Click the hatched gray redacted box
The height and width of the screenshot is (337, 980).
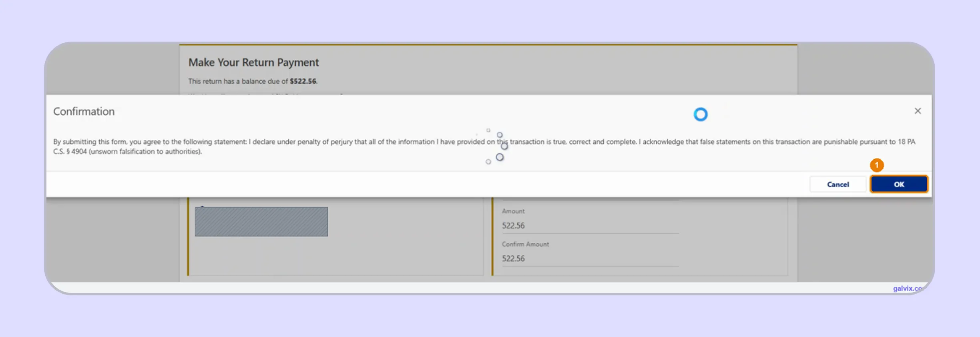tap(261, 221)
